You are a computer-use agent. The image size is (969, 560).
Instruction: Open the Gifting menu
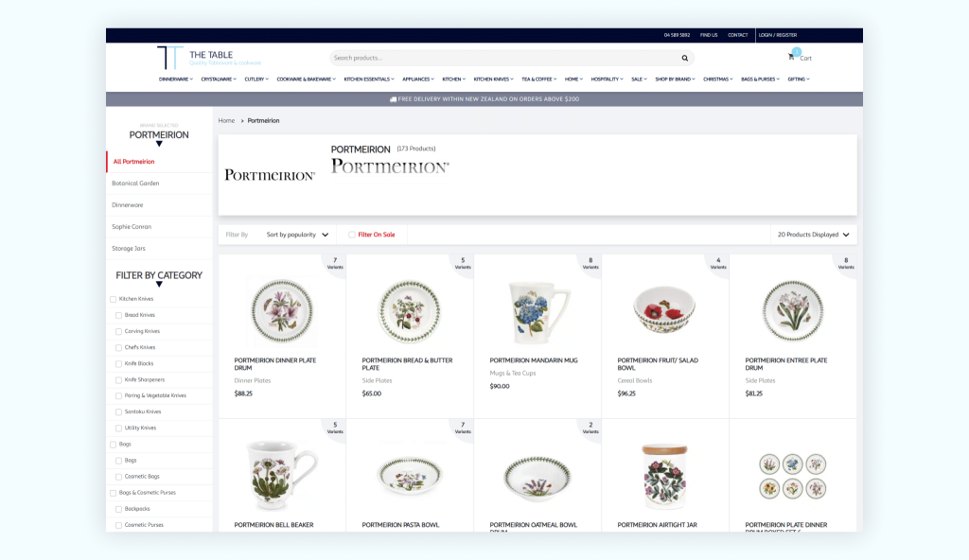[799, 79]
